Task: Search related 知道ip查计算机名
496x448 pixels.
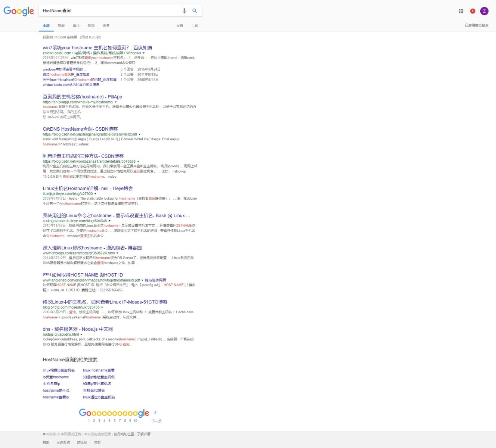Action: tap(97, 384)
